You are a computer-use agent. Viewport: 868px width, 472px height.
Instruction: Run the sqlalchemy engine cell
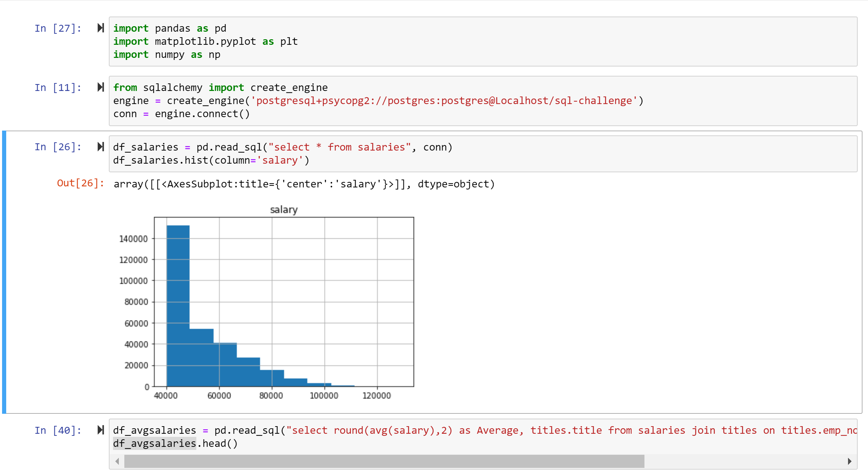coord(101,87)
